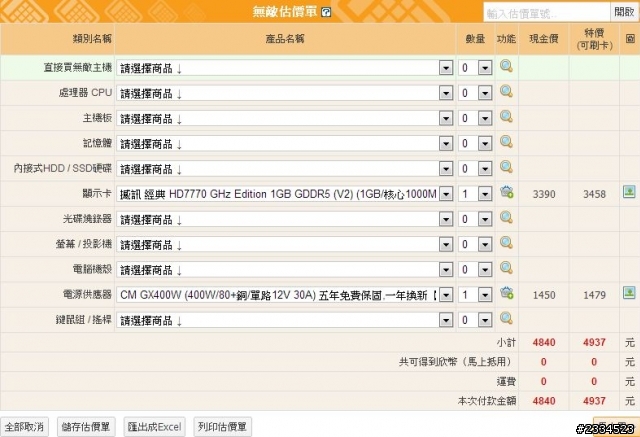The width and height of the screenshot is (640, 437).
Task: Click the 產品名稱 column header
Action: (285, 39)
